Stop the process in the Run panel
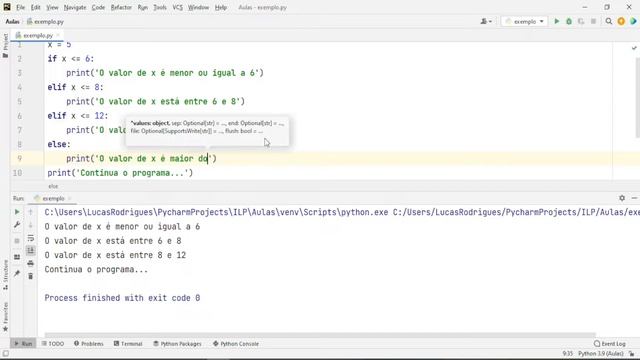This screenshot has height=360, width=640. tap(17, 241)
